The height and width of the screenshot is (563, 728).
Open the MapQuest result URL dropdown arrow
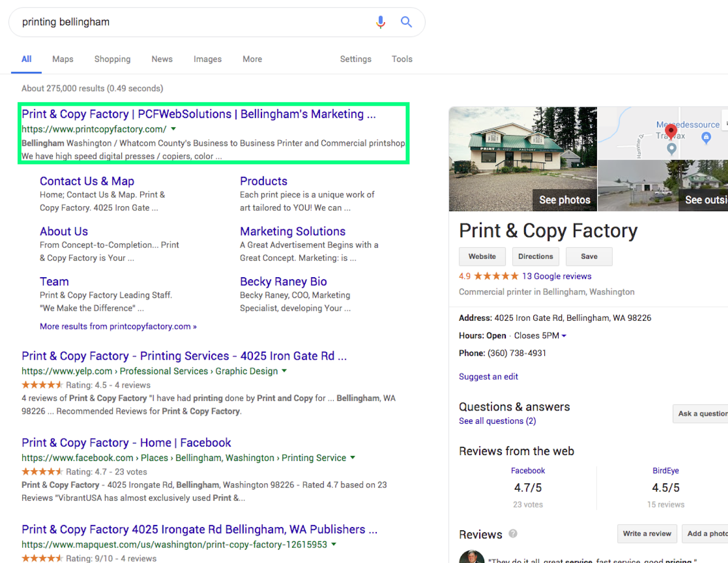coord(334,544)
